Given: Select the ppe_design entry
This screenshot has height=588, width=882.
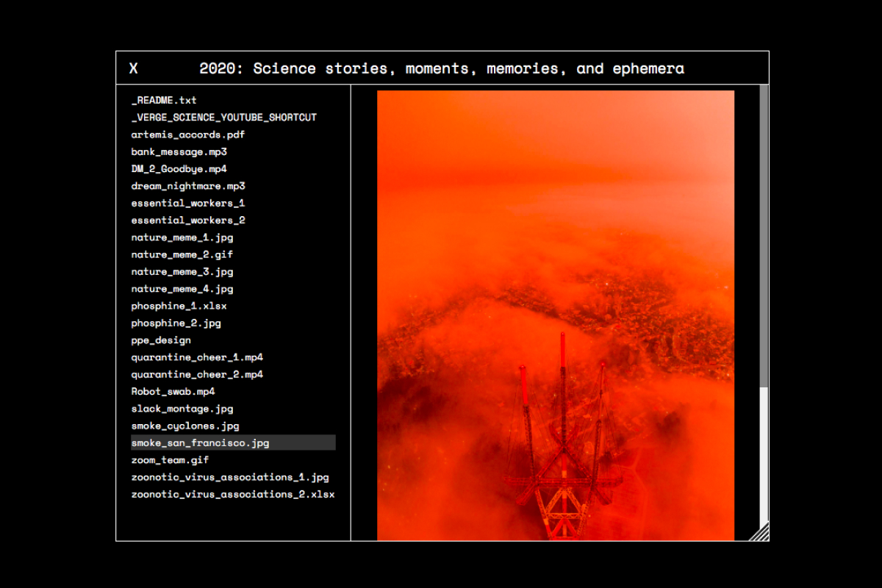Looking at the screenshot, I should 161,340.
